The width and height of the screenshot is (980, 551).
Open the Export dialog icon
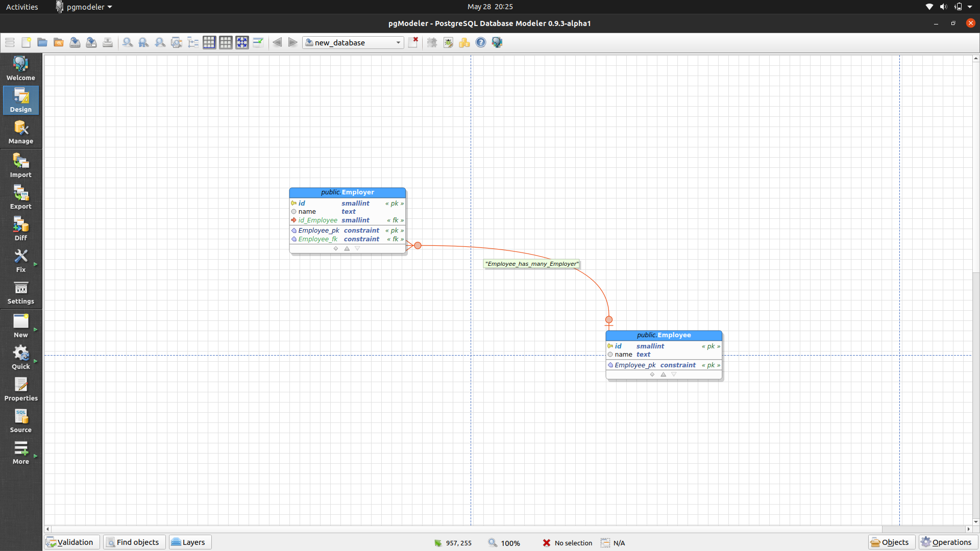tap(20, 197)
